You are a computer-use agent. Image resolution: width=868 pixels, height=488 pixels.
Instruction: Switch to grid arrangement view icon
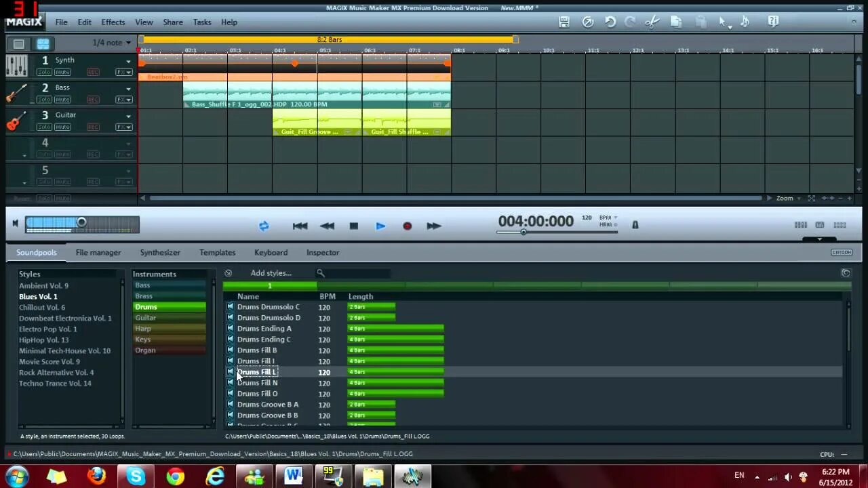pos(43,43)
